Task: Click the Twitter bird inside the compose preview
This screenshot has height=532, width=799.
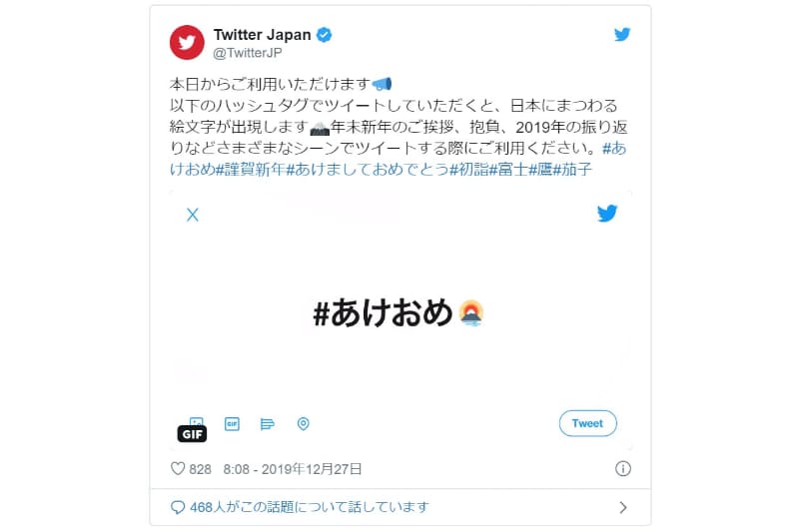Action: tap(607, 214)
